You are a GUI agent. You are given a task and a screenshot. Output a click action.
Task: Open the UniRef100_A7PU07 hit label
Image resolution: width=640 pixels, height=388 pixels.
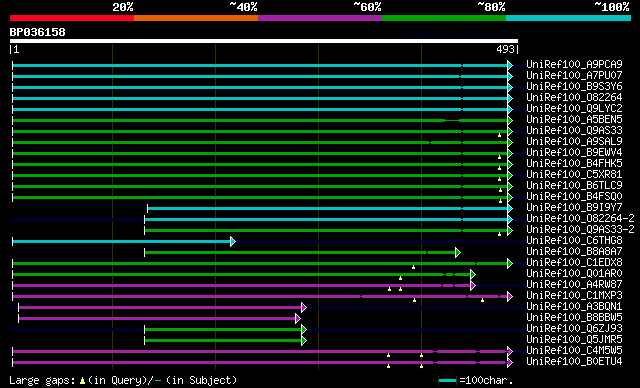point(574,75)
